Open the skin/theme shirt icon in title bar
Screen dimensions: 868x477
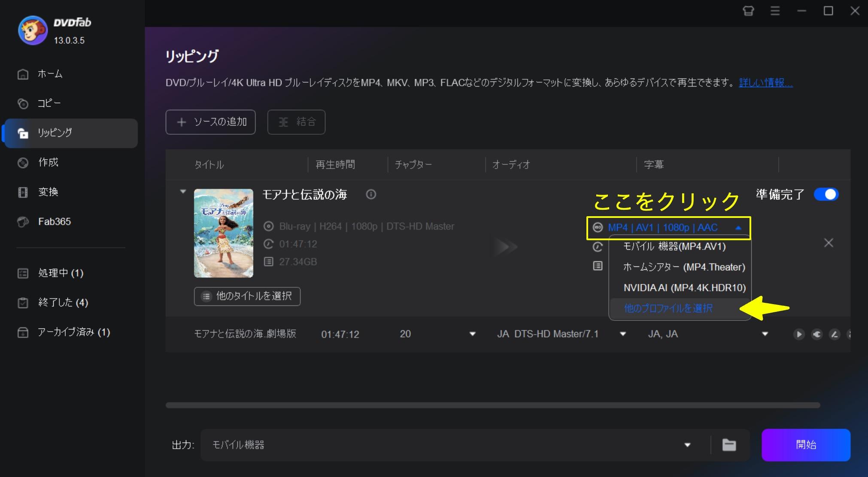[x=748, y=11]
